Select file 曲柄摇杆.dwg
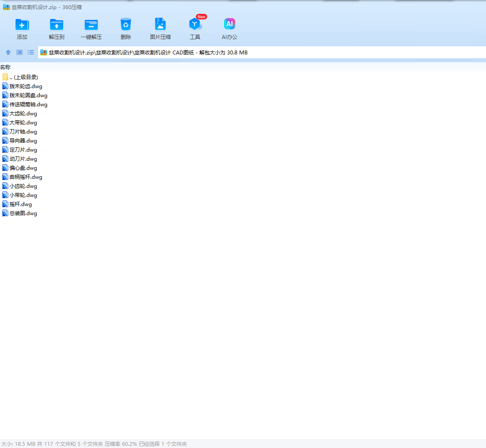The width and height of the screenshot is (486, 448). [x=22, y=177]
